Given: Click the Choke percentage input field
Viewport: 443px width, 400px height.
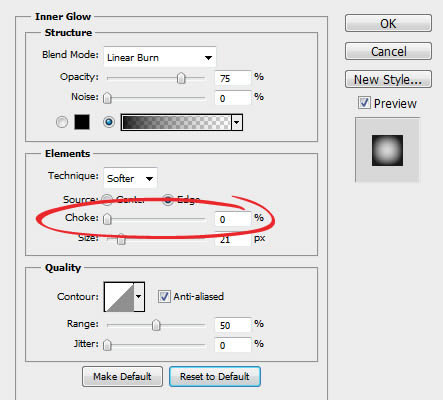Looking at the screenshot, I should (x=232, y=219).
